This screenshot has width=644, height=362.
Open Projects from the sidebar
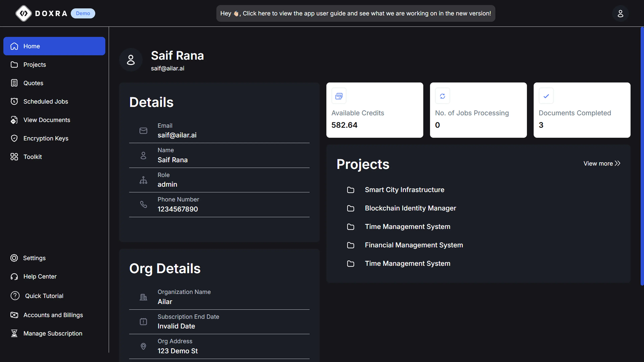(54, 65)
